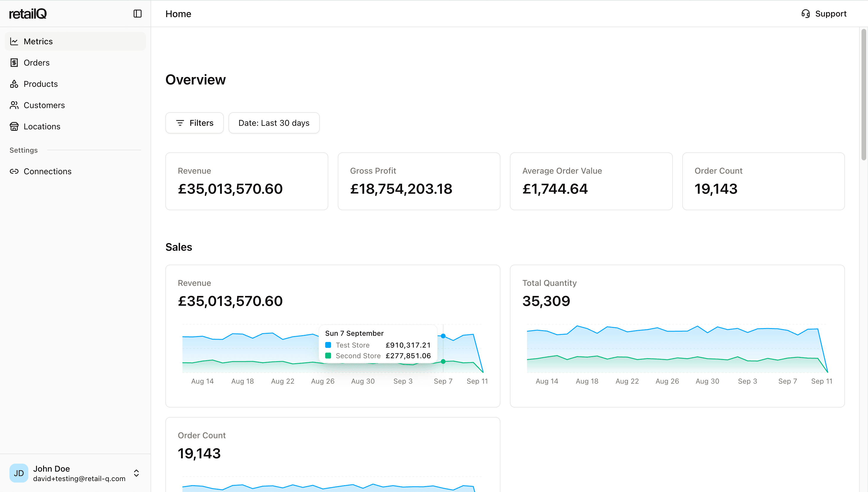Screen dimensions: 868x492
Task: Select the Metrics sidebar icon
Action: pyautogui.click(x=14, y=41)
